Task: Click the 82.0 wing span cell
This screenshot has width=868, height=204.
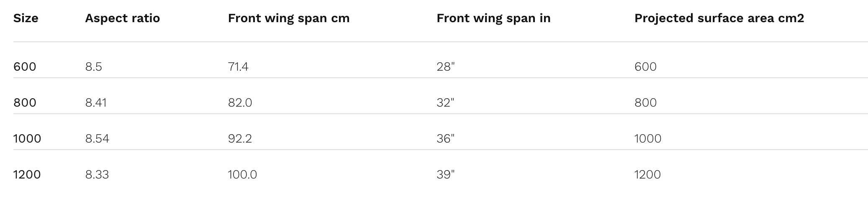Action: (240, 102)
